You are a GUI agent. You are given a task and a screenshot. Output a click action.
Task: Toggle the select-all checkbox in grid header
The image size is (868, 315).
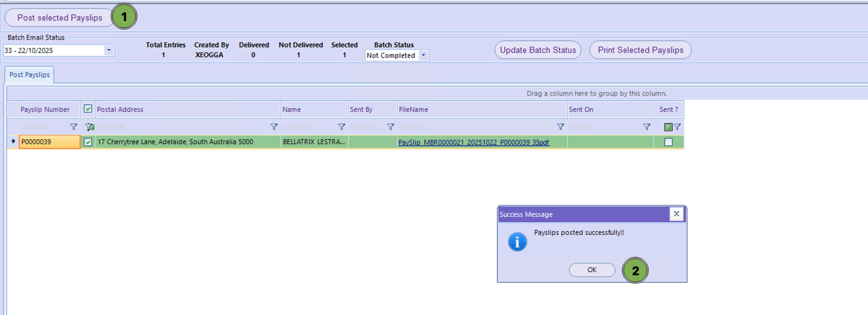[x=88, y=109]
